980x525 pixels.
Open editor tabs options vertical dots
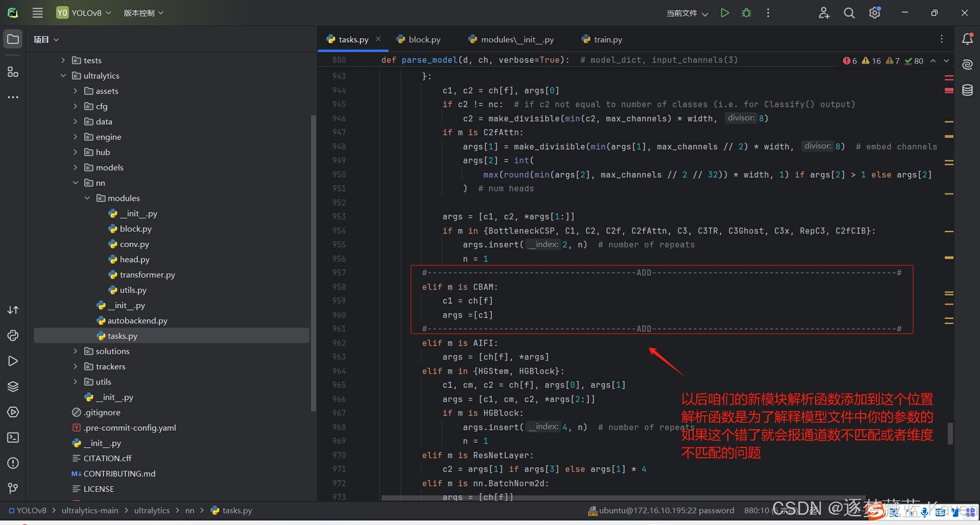point(942,39)
